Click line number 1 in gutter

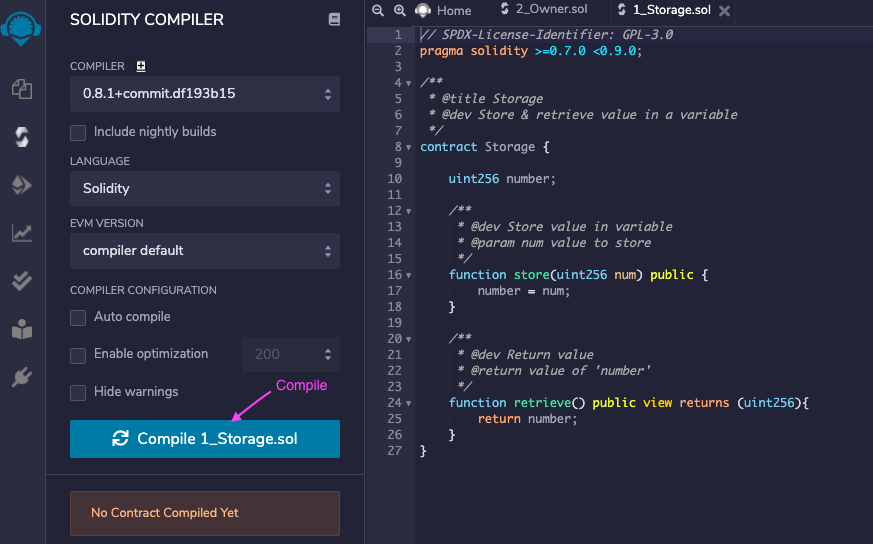398,35
